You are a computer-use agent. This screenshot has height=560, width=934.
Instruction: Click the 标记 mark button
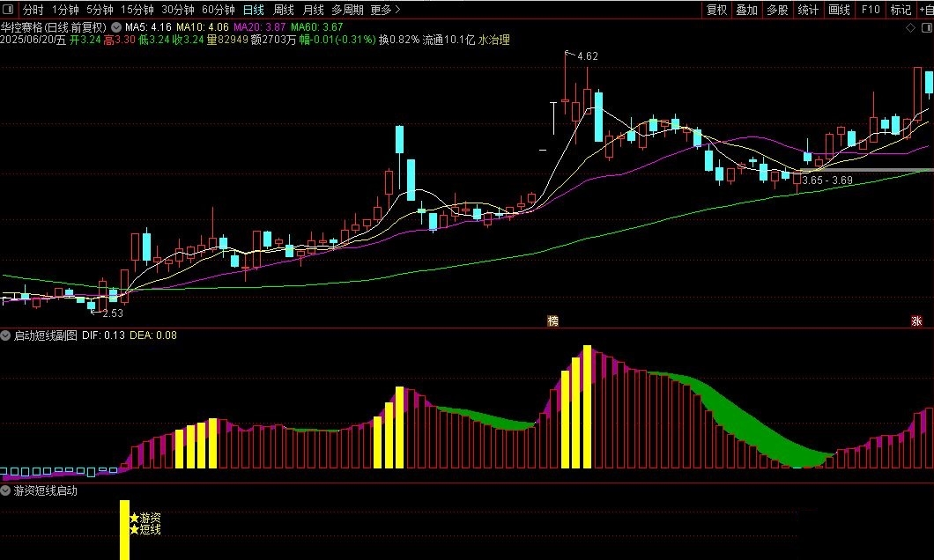coord(901,10)
